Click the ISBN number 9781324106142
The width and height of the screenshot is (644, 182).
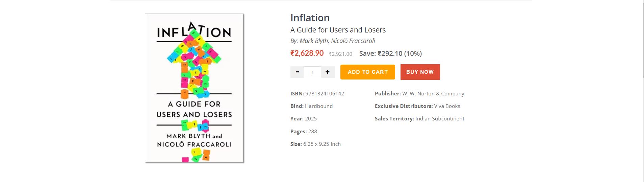325,94
